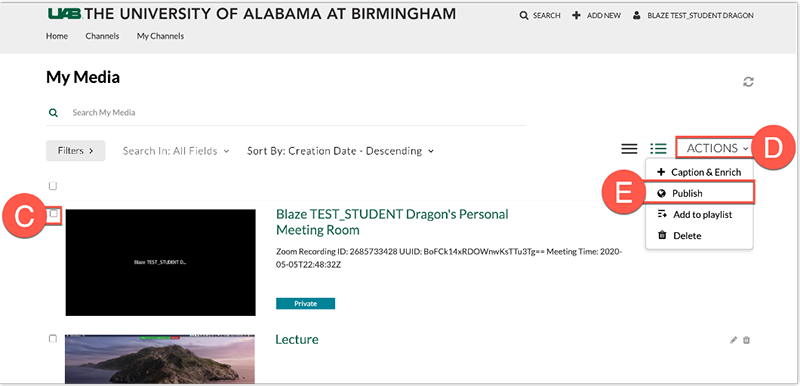Open the Search In: All Fields dropdown
Viewport: 800px width, 386px height.
[x=176, y=151]
